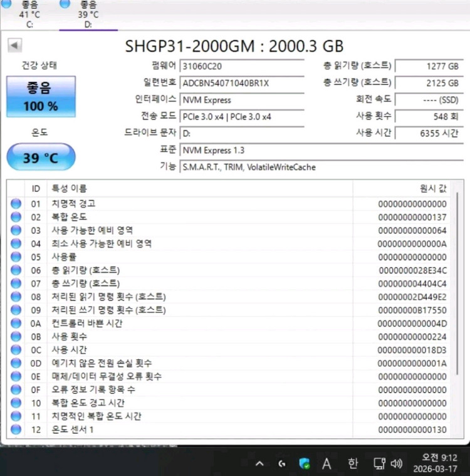Click the interface field NVM Express
This screenshot has width=470, height=476.
[242, 100]
